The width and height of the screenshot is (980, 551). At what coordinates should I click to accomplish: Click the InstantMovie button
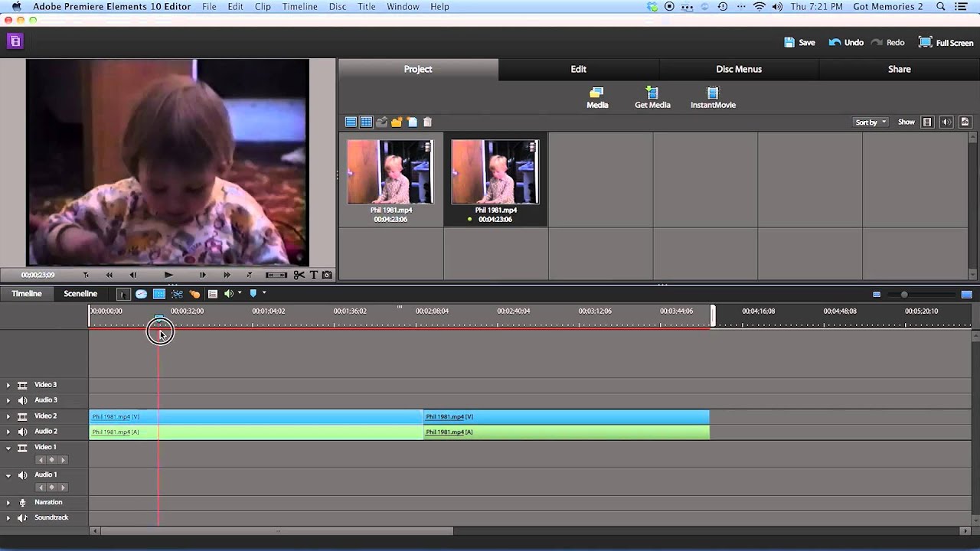[x=713, y=98]
